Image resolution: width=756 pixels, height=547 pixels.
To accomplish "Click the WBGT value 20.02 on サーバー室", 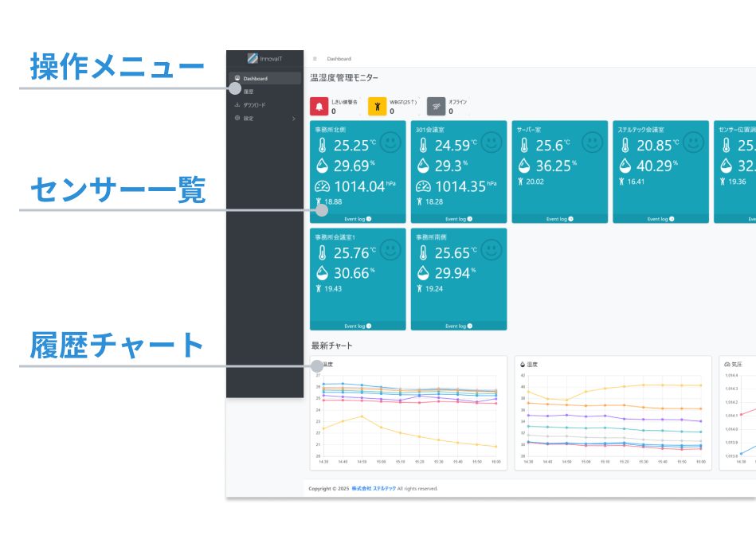I will point(535,182).
